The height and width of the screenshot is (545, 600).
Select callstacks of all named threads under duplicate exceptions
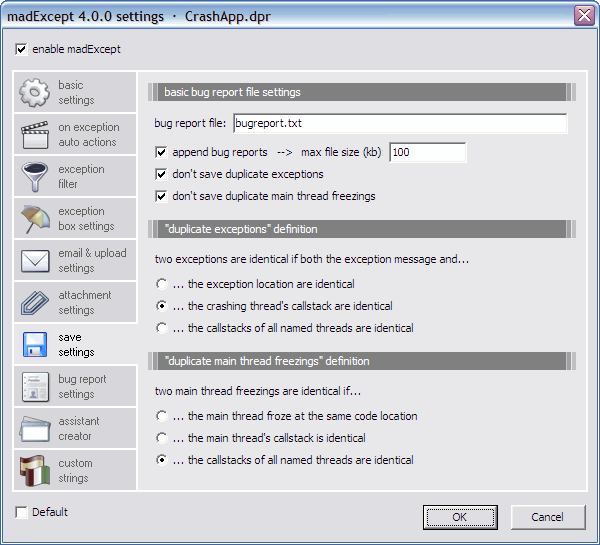tap(161, 328)
